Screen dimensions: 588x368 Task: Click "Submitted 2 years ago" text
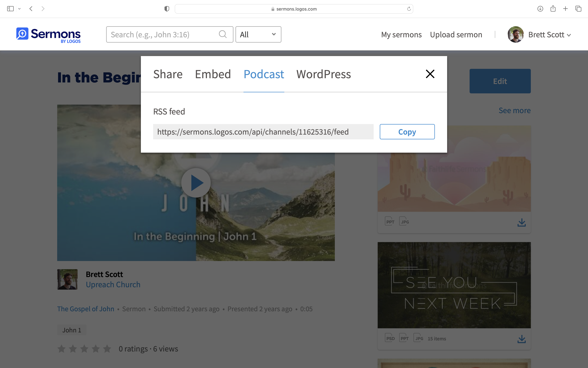click(186, 309)
